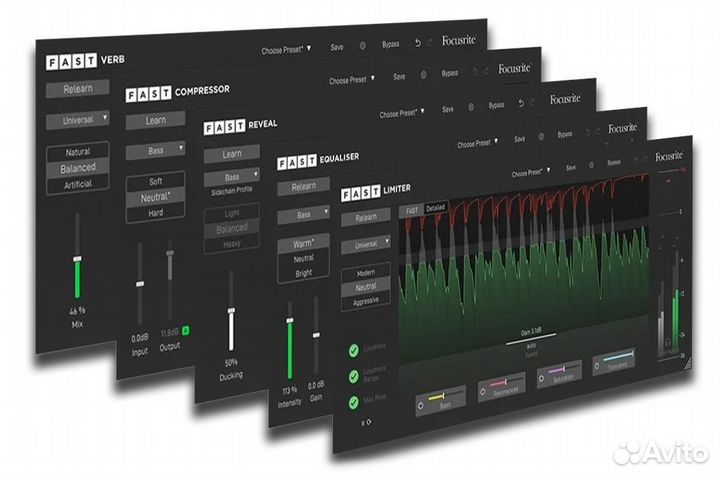The image size is (720, 478).
Task: Click Relearn button in FAST Limiter
Action: (366, 217)
